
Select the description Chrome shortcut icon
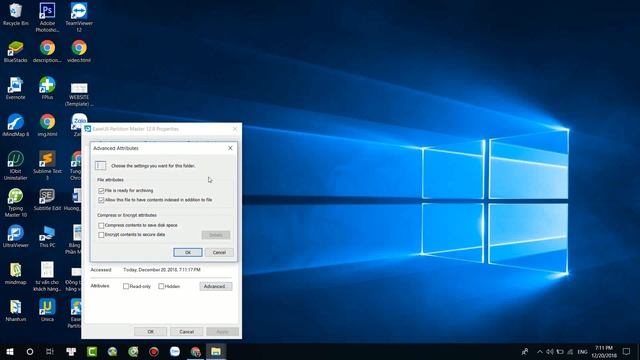(x=47, y=51)
